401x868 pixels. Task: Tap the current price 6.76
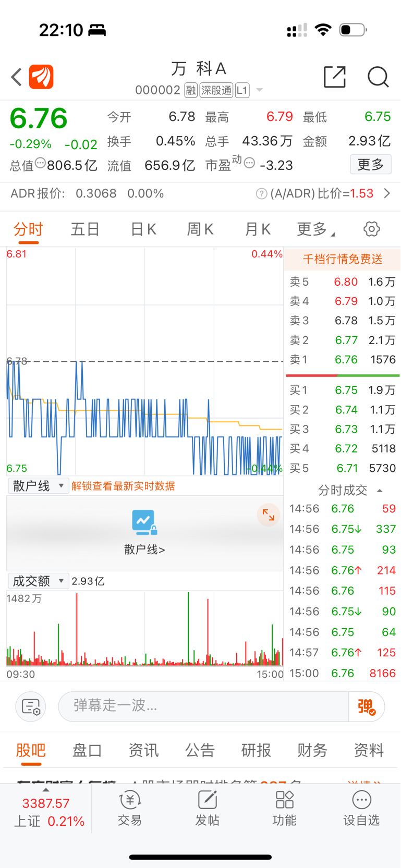(39, 118)
